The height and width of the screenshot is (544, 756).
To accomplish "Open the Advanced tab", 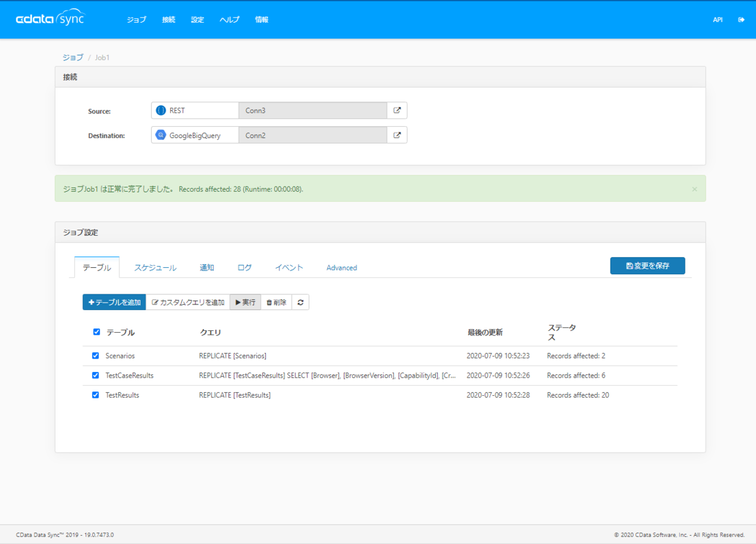I will (341, 267).
